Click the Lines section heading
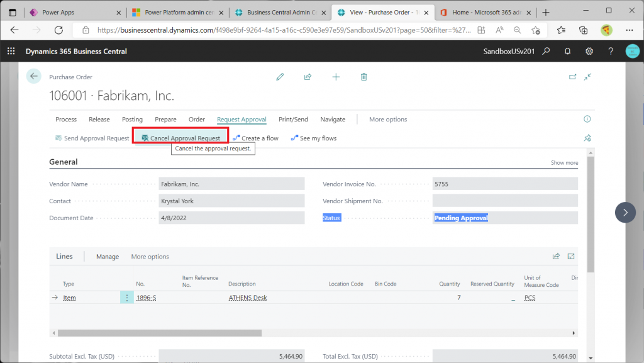Screen dimensions: 644x363 pos(65,256)
